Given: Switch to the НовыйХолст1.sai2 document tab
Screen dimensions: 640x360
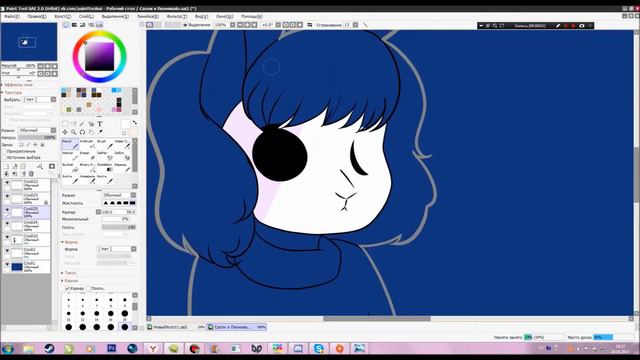Looking at the screenshot, I should pos(176,327).
